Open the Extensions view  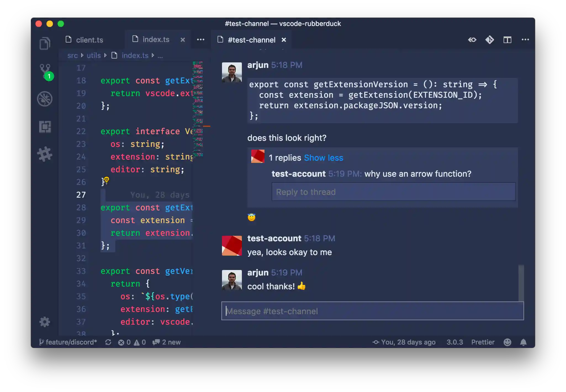[x=45, y=127]
